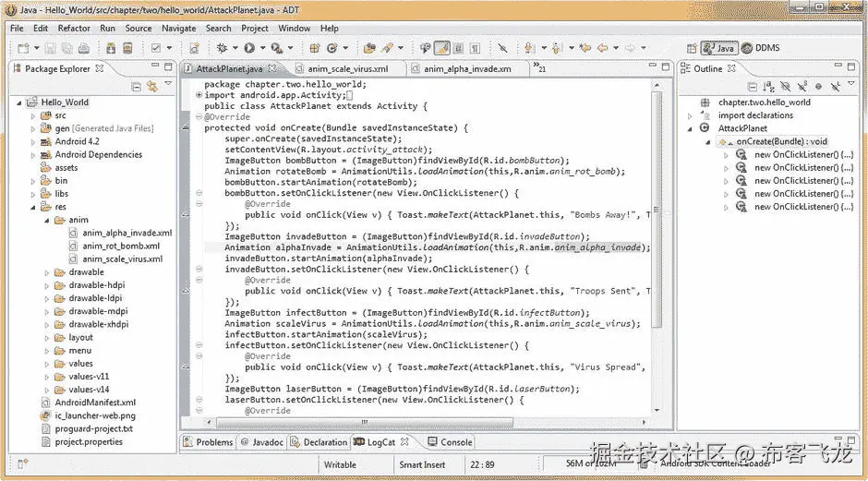868x481 pixels.
Task: Switch to the Problems tab
Action: coord(208,442)
